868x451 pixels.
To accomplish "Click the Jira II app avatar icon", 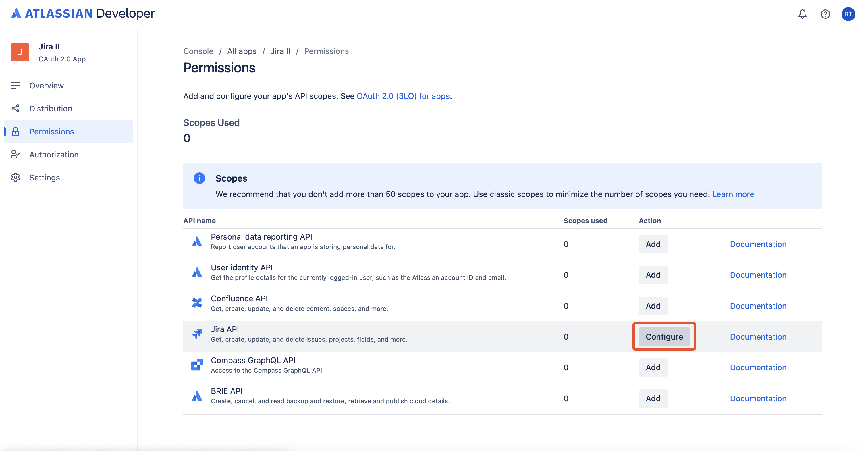I will pyautogui.click(x=20, y=52).
